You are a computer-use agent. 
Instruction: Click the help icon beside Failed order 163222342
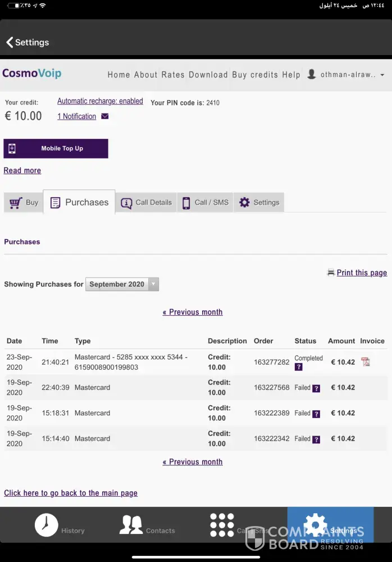(x=316, y=439)
